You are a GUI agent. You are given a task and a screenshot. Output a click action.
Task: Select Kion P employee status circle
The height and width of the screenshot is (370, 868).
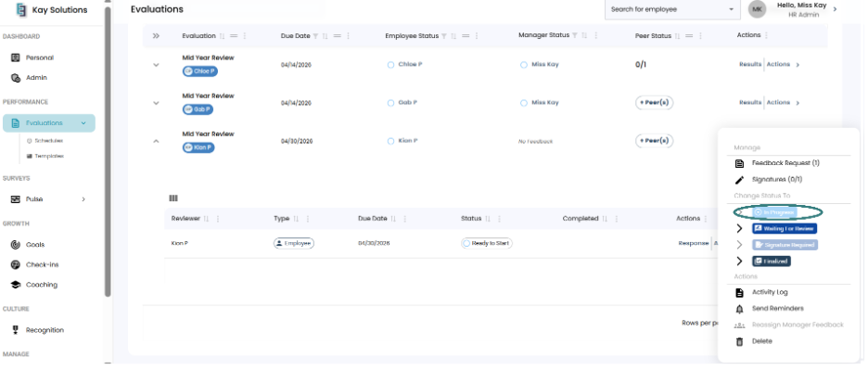(x=390, y=141)
